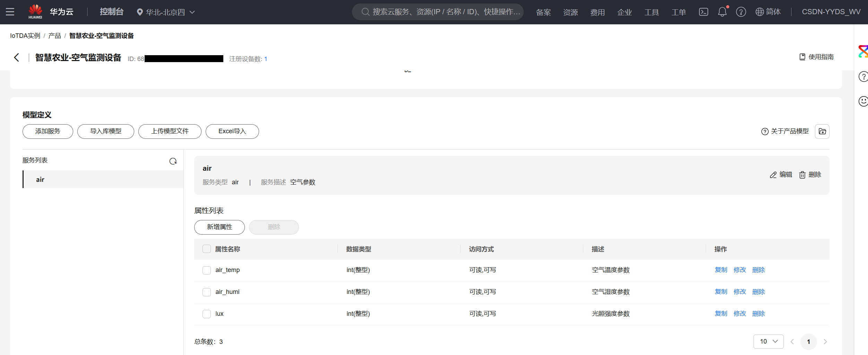868x355 pixels.
Task: Open the help question mark in top bar
Action: [741, 12]
